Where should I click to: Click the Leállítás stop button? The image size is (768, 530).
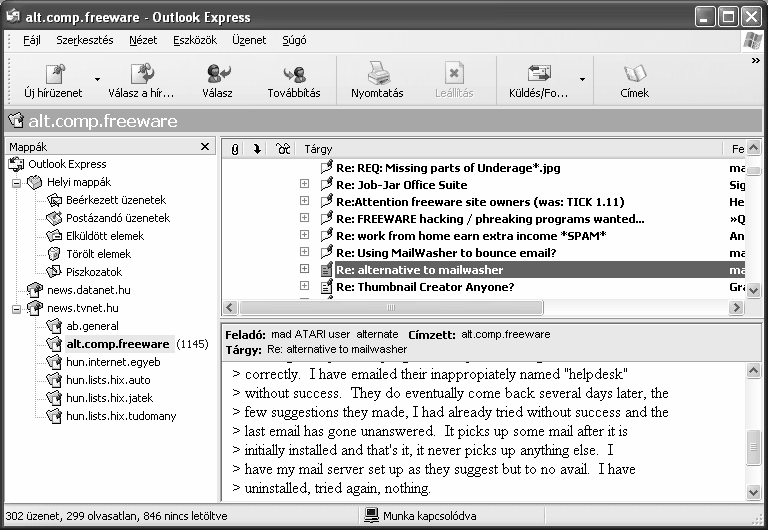[454, 81]
